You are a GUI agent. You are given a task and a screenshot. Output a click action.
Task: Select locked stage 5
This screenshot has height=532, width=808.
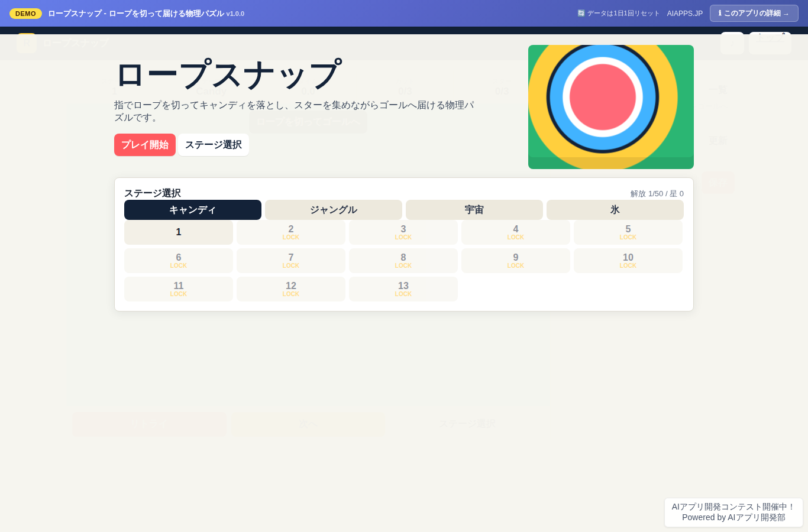(x=628, y=232)
